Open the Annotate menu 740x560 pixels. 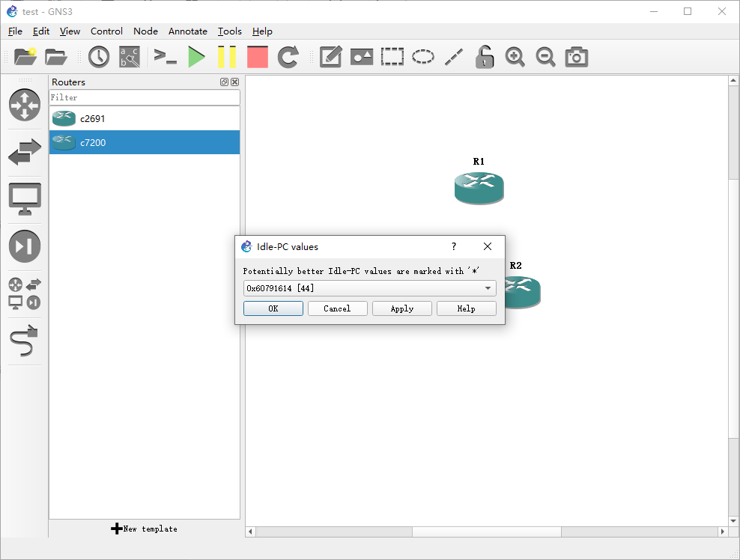(188, 31)
